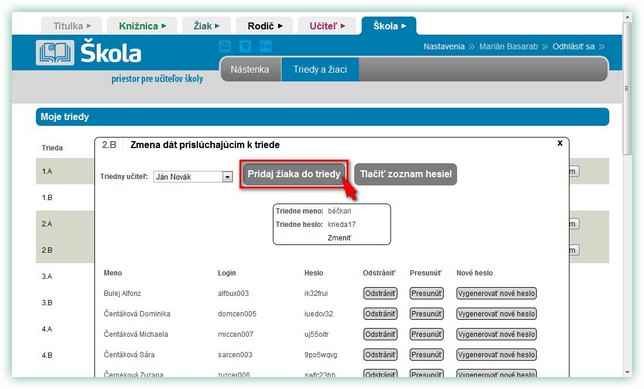
Task: Open the Nástenka menu item
Action: (250, 69)
